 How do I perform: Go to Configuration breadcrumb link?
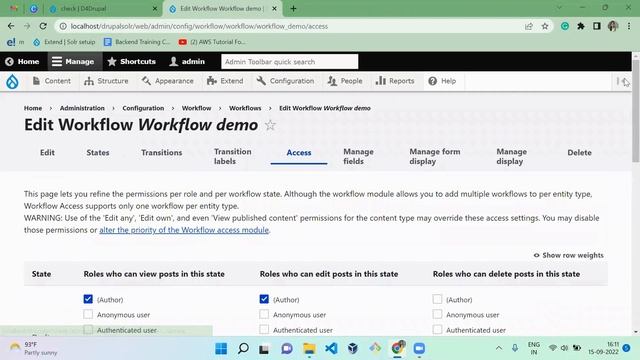click(143, 108)
